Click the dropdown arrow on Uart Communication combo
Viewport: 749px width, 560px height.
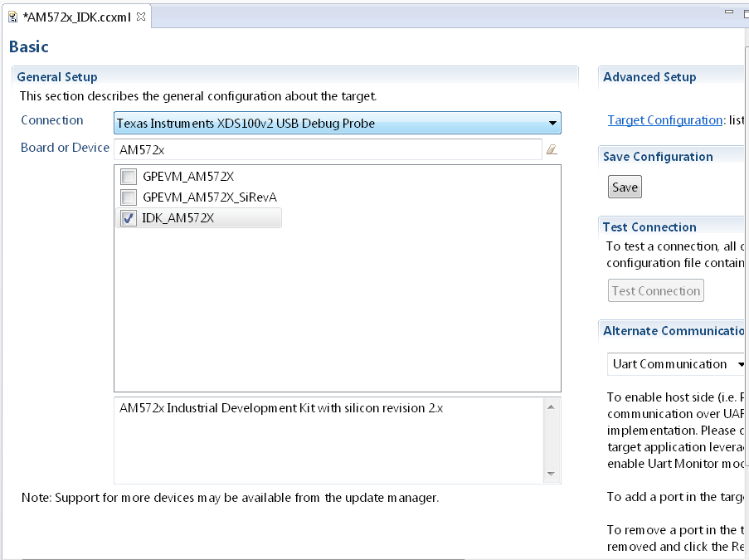coord(742,363)
